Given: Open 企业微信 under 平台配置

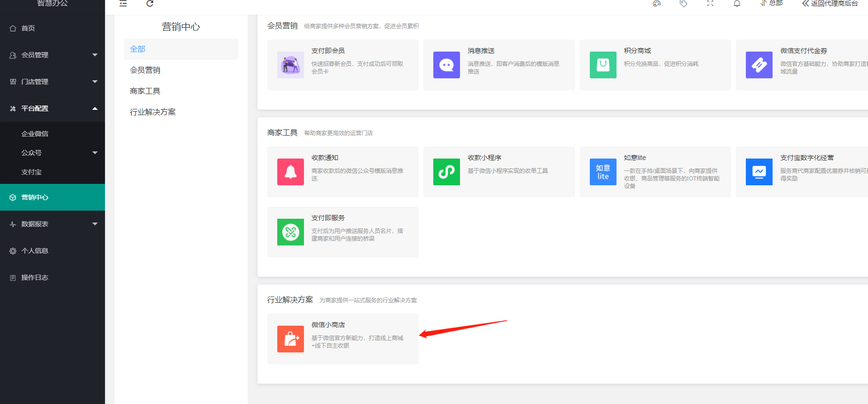Looking at the screenshot, I should (52, 134).
